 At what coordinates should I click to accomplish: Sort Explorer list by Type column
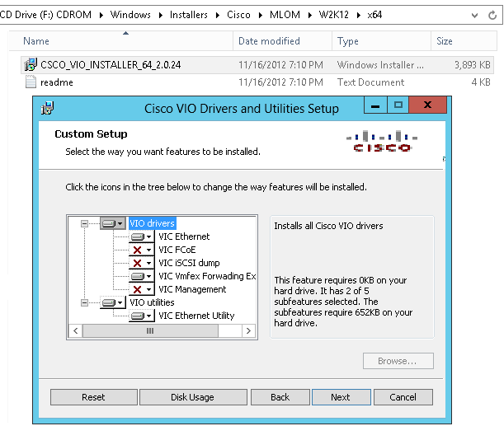coord(382,41)
